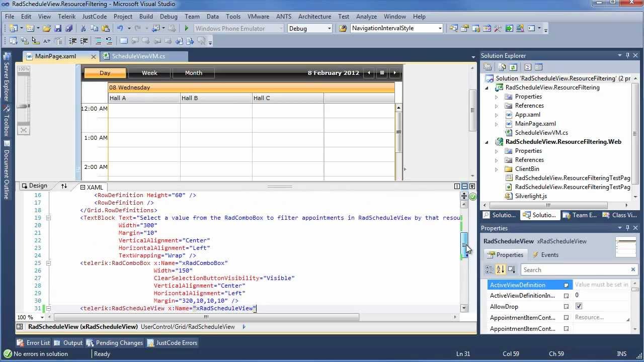This screenshot has height=362, width=644.
Task: Expand the MainPage.xaml tree node
Action: tap(496, 124)
